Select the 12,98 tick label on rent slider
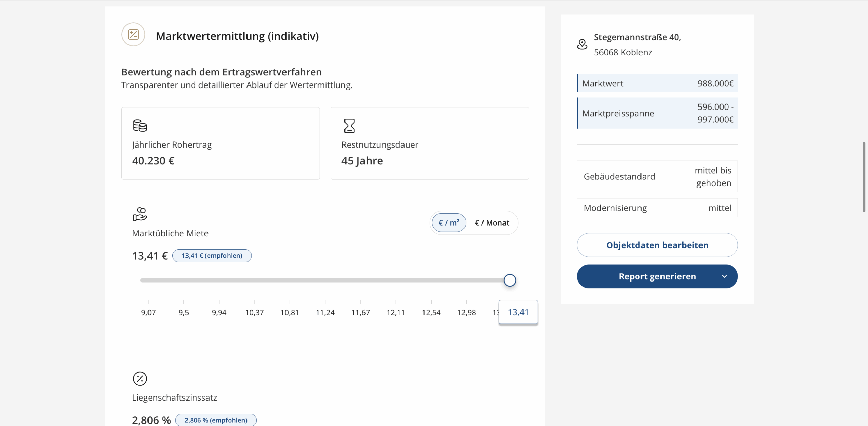868x426 pixels. coord(466,312)
